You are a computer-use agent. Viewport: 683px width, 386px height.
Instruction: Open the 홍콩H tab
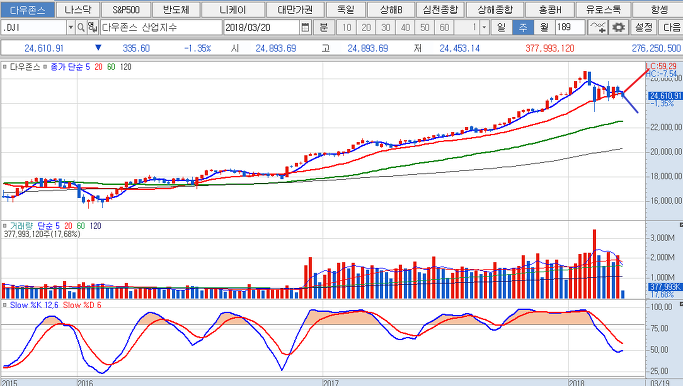click(x=550, y=10)
